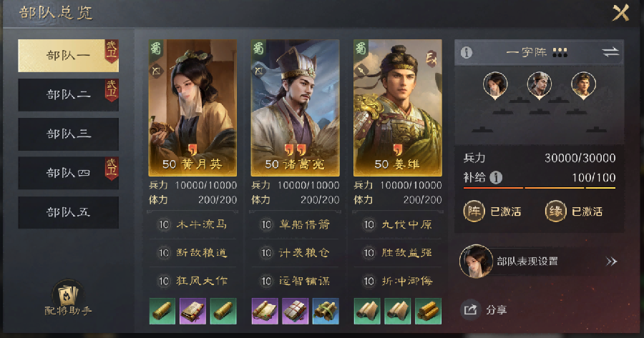The image size is (644, 338).
Task: Open the 姜维 hero card portrait
Action: [398, 108]
